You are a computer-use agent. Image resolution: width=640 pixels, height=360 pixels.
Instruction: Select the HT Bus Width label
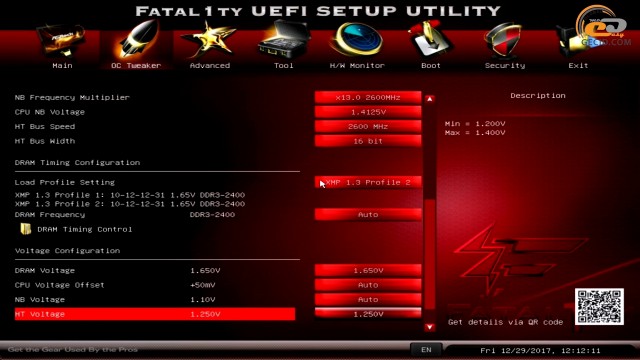[45, 141]
